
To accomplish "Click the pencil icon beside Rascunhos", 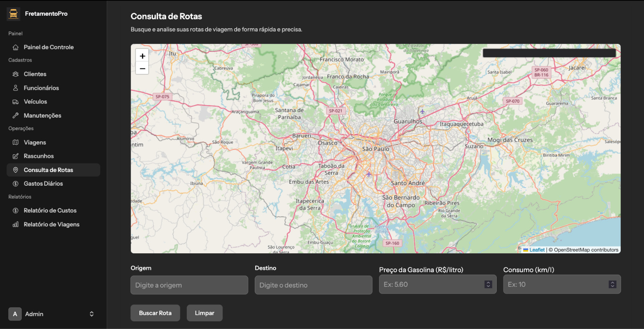I will pos(16,156).
